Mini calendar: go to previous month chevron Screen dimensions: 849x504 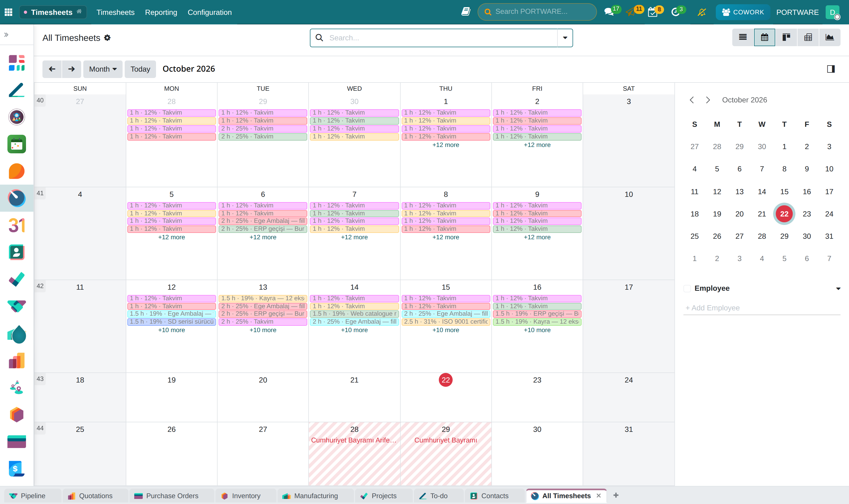pyautogui.click(x=692, y=100)
